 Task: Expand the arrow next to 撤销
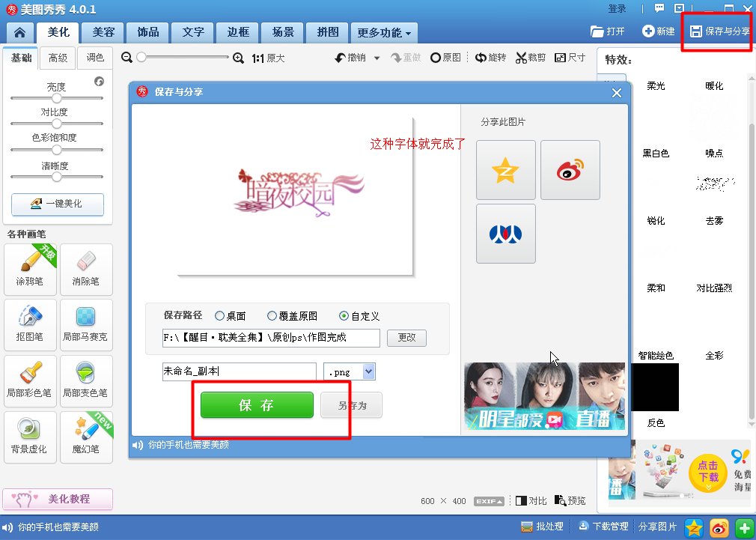[377, 58]
